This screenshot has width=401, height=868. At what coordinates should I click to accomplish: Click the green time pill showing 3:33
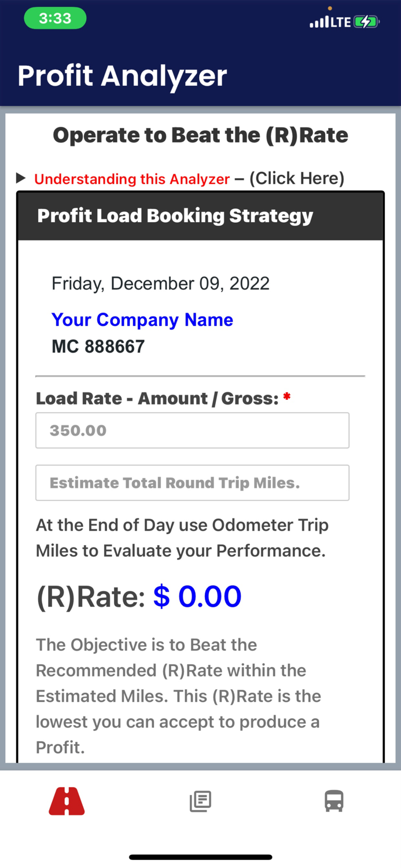[x=55, y=19]
